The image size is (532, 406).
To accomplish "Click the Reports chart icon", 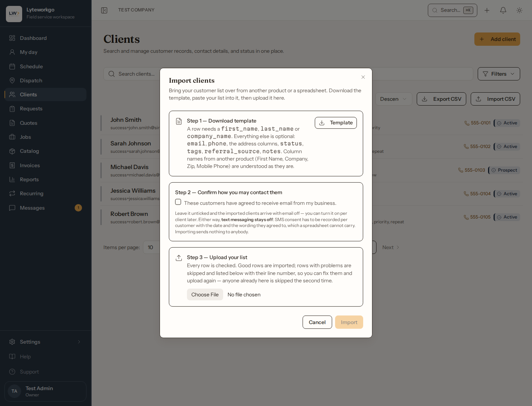I will point(12,179).
